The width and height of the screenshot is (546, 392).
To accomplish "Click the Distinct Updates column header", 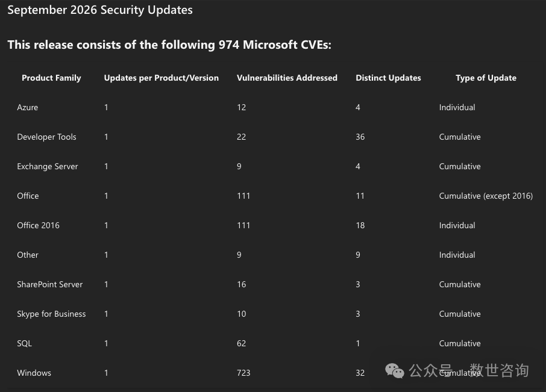I will 388,78.
